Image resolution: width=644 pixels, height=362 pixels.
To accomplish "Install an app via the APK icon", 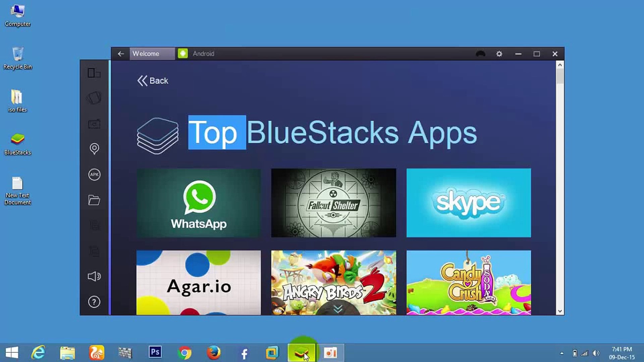I will coord(94,175).
